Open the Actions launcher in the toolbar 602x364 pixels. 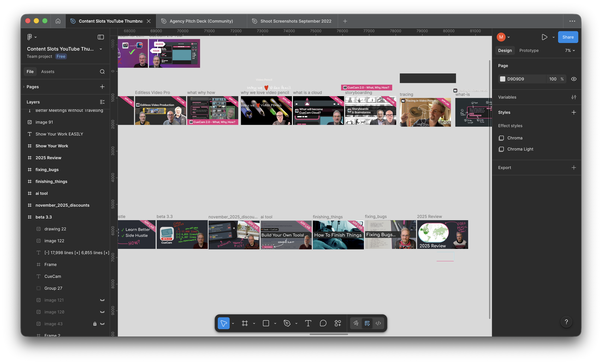338,323
